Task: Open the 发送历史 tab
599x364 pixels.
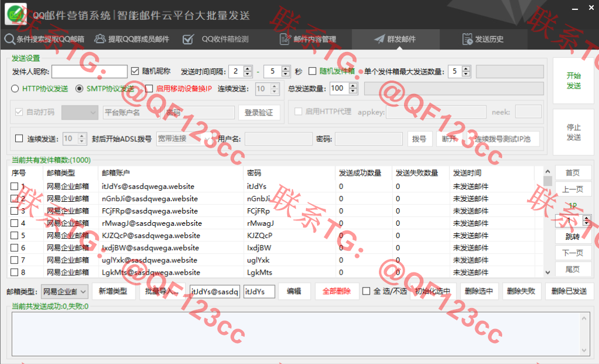Action: (x=483, y=39)
